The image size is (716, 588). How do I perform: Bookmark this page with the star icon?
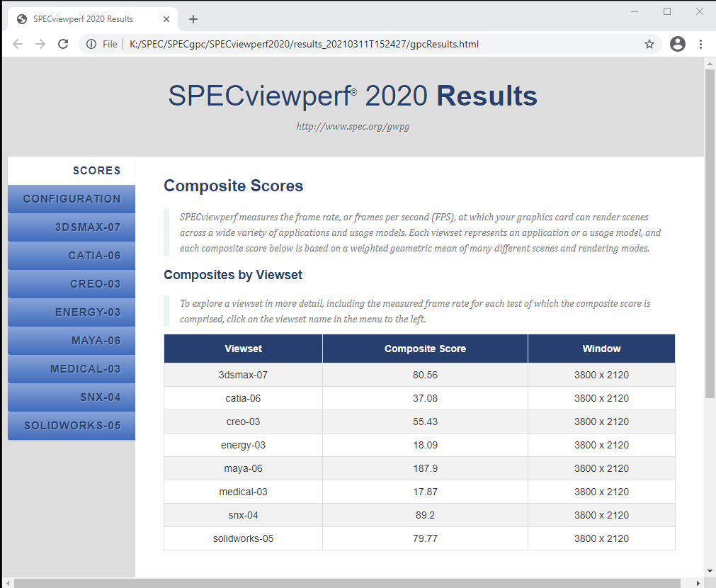pyautogui.click(x=649, y=44)
